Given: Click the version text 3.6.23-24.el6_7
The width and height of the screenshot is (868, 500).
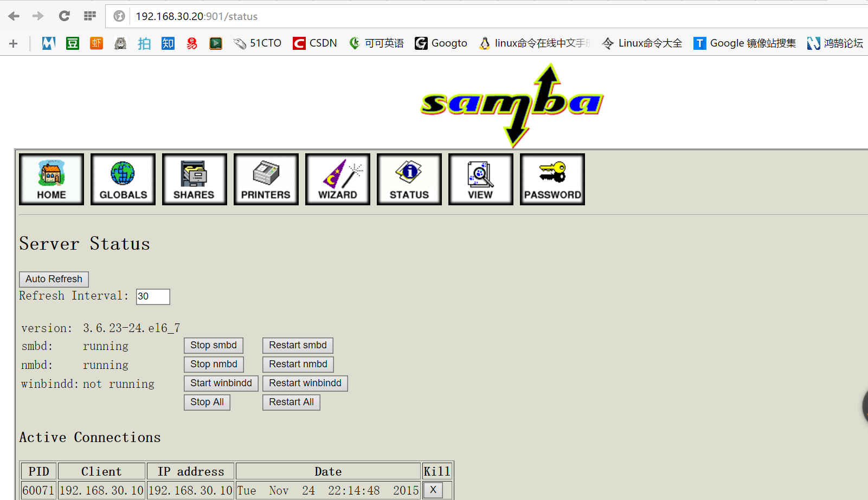Looking at the screenshot, I should (x=131, y=328).
